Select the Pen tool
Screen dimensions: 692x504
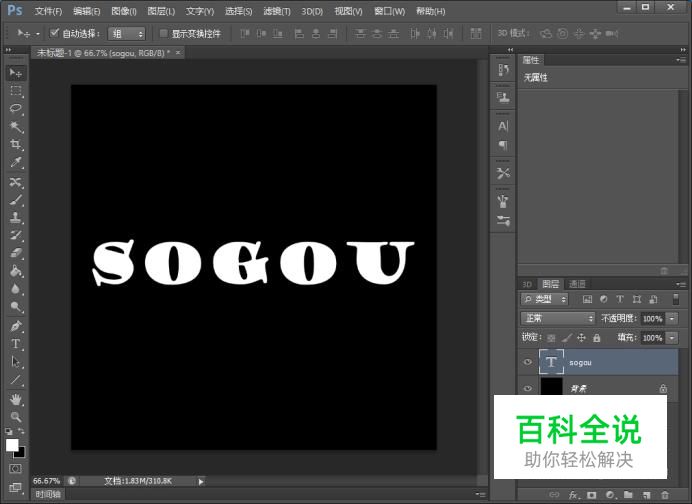coord(16,326)
